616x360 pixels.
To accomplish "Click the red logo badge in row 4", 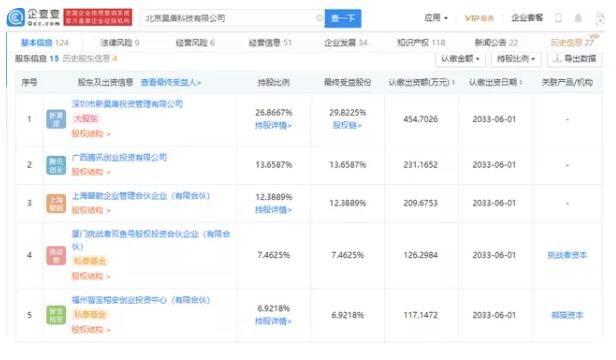I will pos(56,255).
